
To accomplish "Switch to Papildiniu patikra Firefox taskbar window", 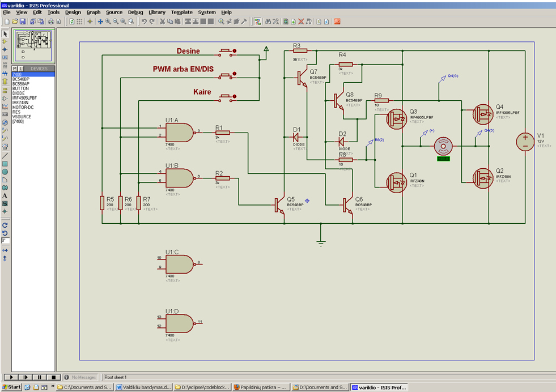I will pyautogui.click(x=260, y=387).
